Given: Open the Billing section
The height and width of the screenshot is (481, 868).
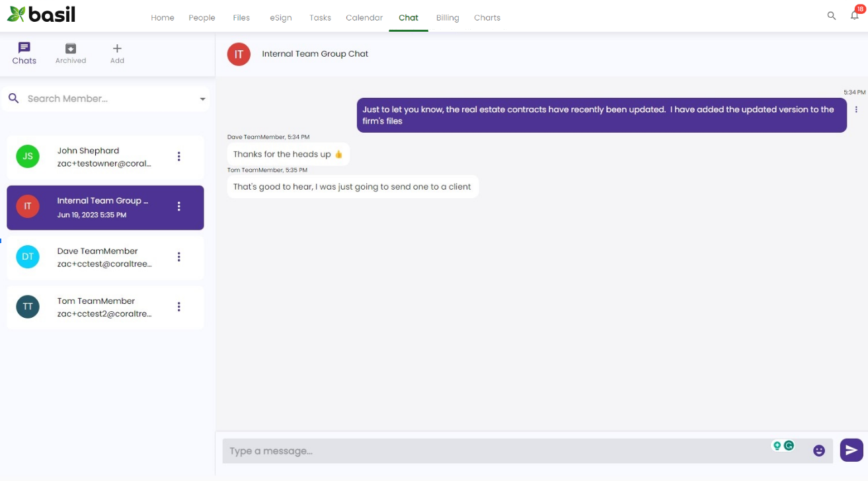Looking at the screenshot, I should tap(447, 18).
